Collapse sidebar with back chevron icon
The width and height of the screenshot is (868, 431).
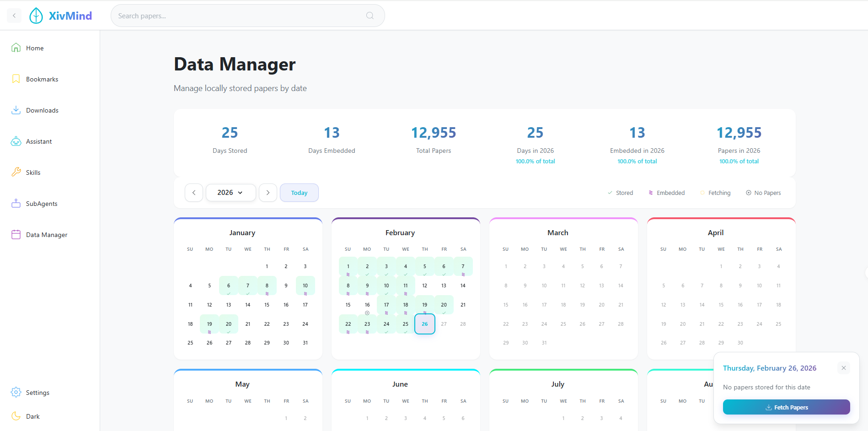click(x=14, y=16)
